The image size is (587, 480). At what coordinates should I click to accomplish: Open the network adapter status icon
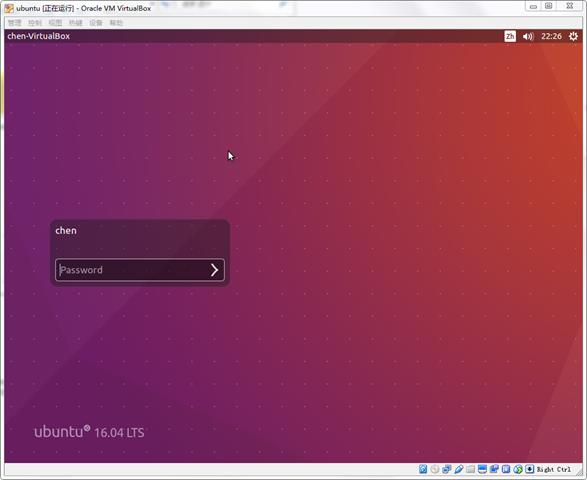[x=447, y=469]
